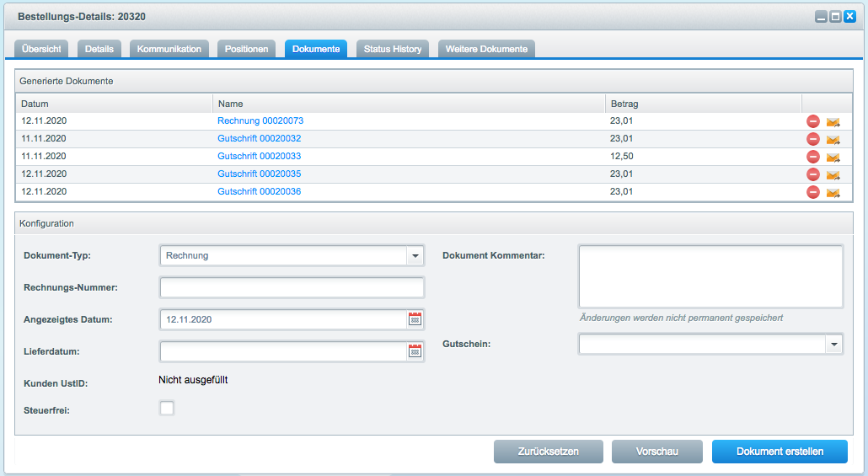Send Rechnung 00020073 by email

tap(833, 122)
